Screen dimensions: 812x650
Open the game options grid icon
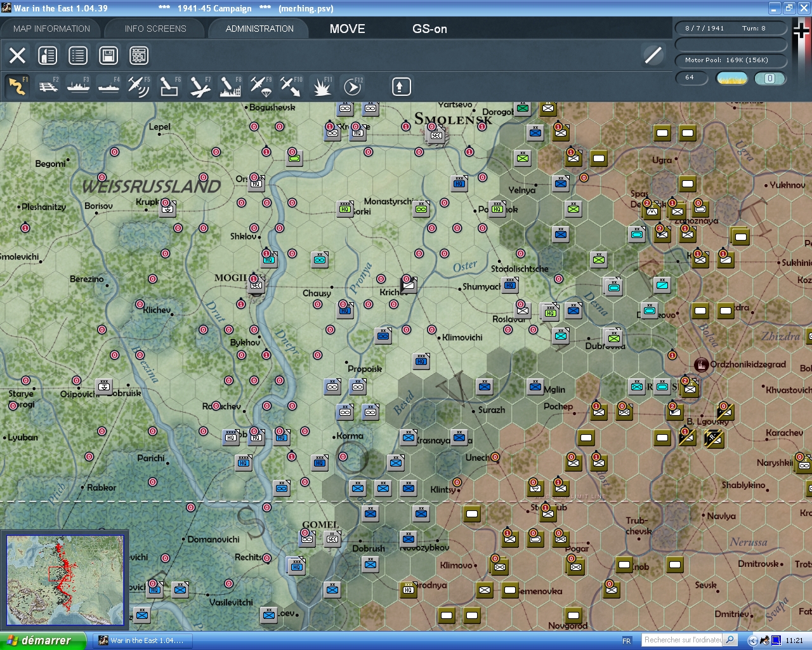tap(139, 56)
